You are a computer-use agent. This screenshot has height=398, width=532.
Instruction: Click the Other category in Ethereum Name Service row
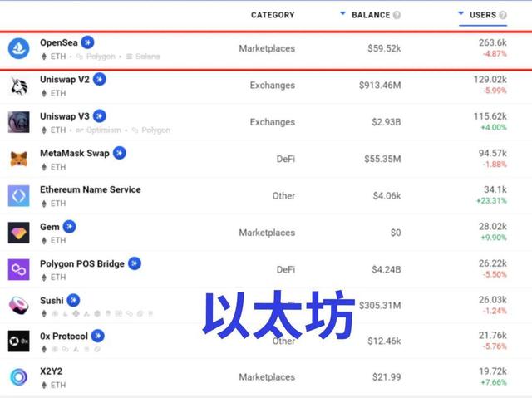pos(283,195)
